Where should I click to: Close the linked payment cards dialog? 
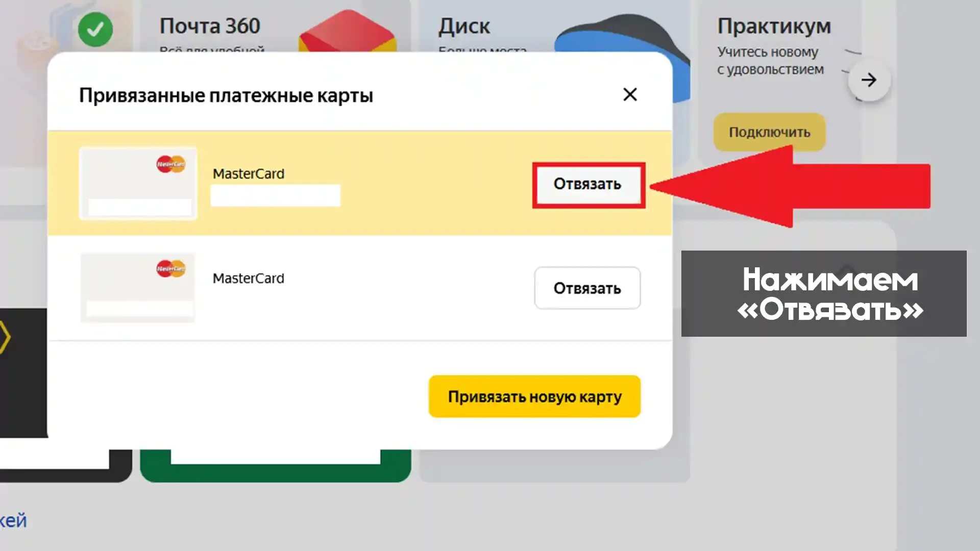tap(630, 94)
